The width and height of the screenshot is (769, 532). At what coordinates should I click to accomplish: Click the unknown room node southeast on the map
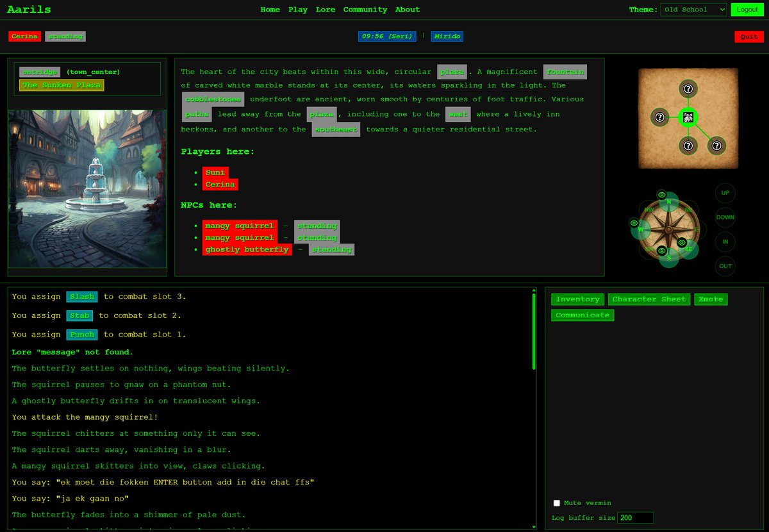coord(716,145)
